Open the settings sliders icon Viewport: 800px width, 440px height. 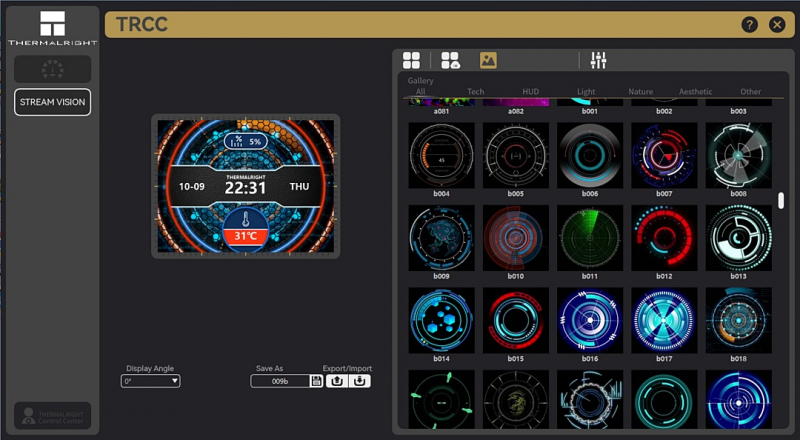599,61
